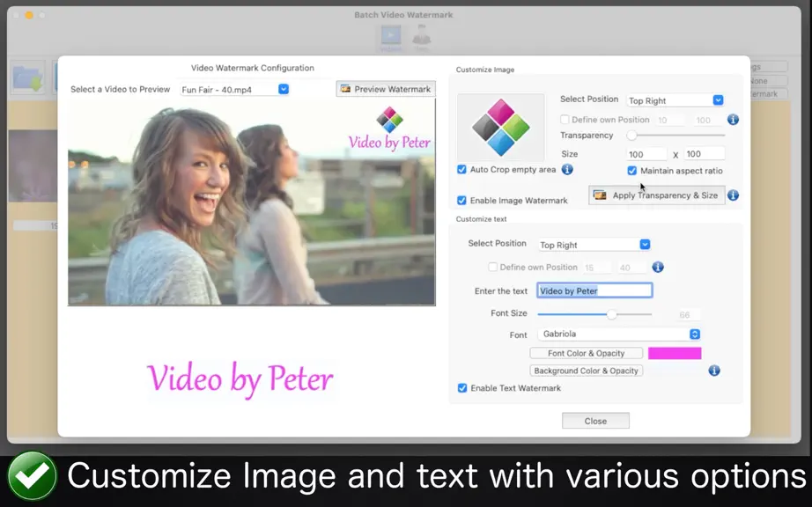Click the add folder icon in background toolbar

28,77
